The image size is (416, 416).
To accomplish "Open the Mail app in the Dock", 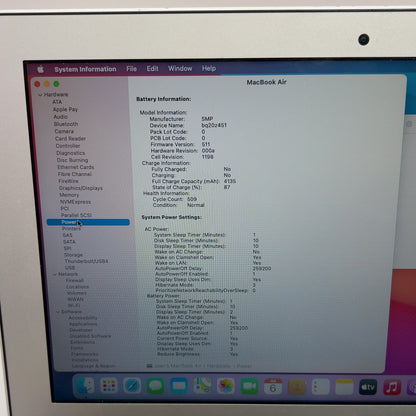I will pyautogui.click(x=179, y=386).
